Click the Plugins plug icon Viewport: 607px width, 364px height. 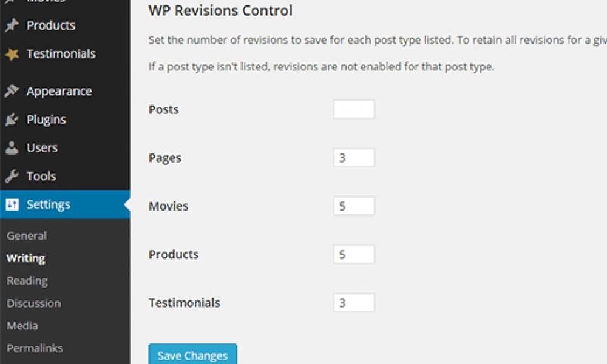point(12,120)
